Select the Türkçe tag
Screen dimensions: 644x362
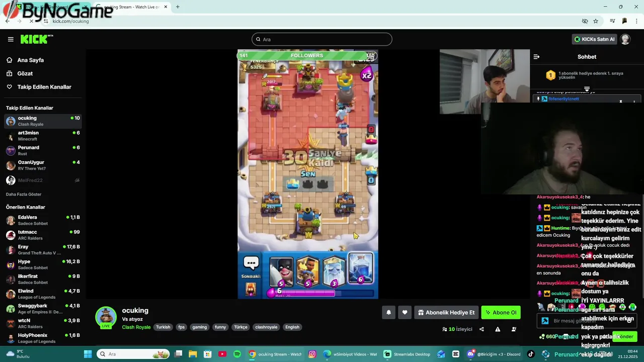240,327
